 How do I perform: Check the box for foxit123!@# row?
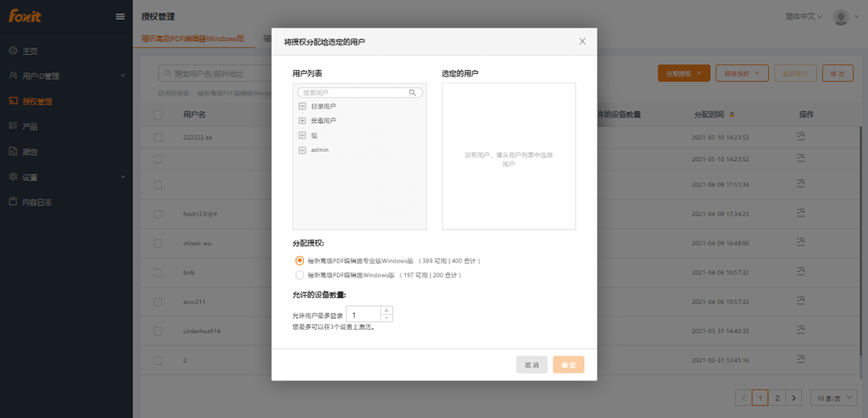[x=158, y=214]
